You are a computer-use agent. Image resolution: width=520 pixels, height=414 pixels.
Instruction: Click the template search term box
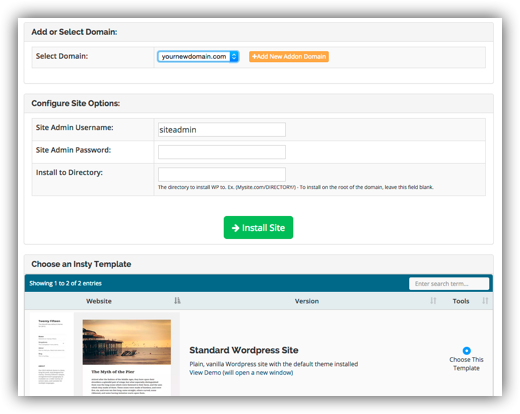449,284
